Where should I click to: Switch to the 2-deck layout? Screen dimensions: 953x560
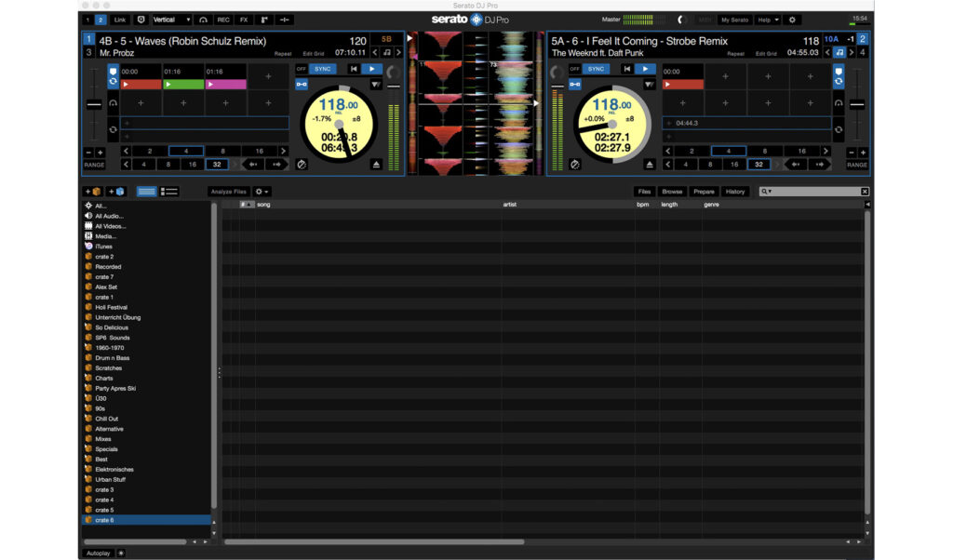[101, 20]
